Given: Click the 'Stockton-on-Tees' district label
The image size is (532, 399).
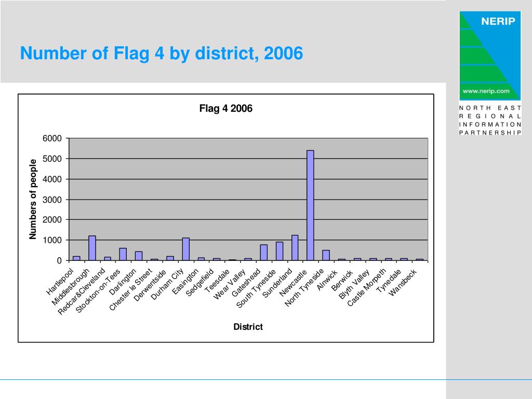Looking at the screenshot, I should coord(98,291).
